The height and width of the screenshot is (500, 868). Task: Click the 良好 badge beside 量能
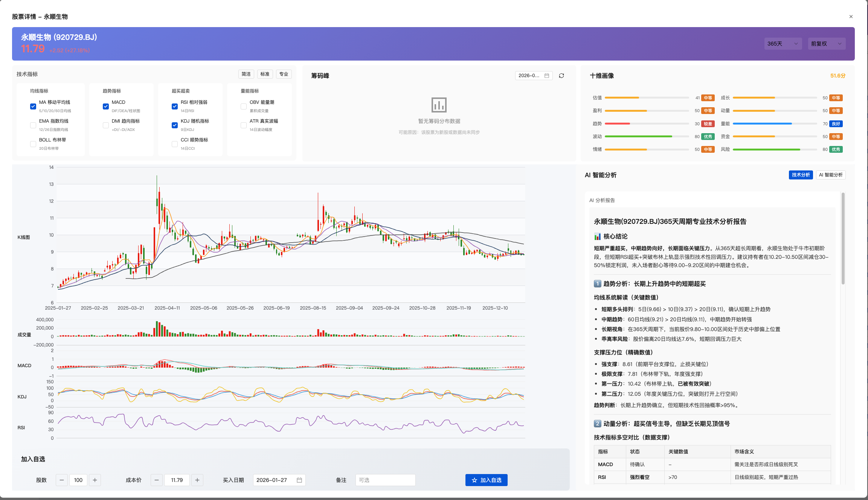tap(836, 124)
